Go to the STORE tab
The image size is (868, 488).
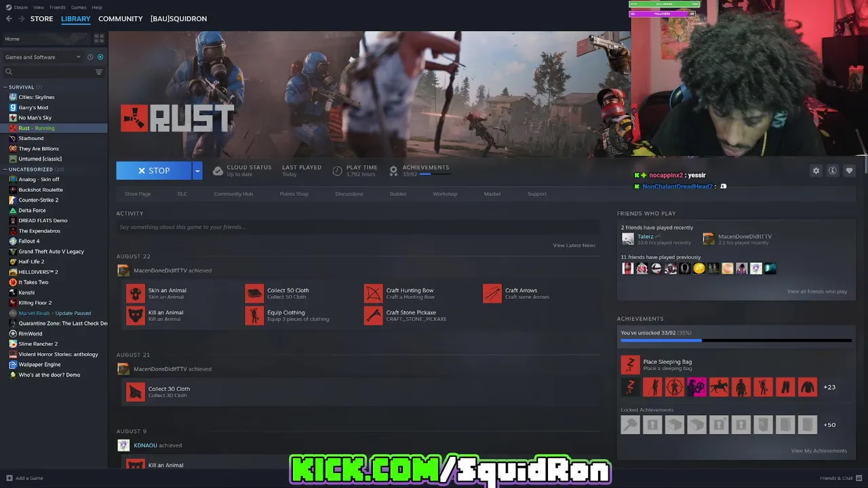41,19
